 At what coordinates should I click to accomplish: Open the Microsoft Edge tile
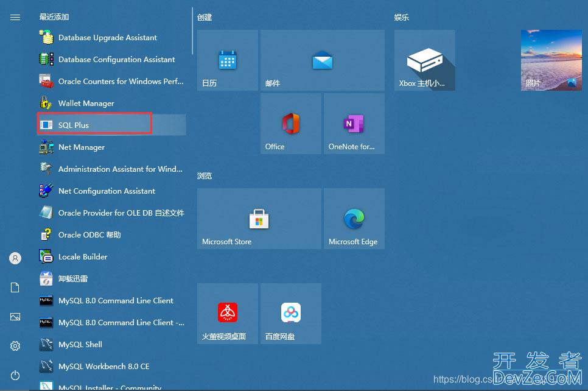click(354, 219)
